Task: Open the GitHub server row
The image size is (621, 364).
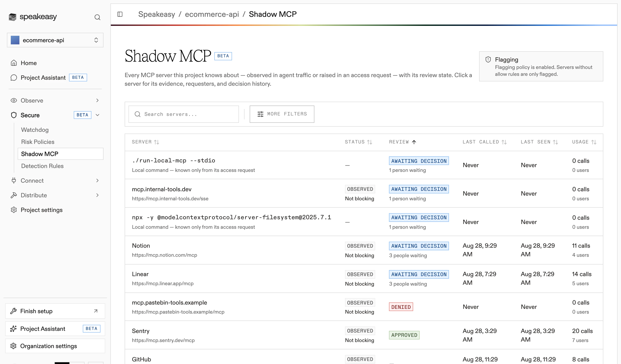Action: point(364,357)
